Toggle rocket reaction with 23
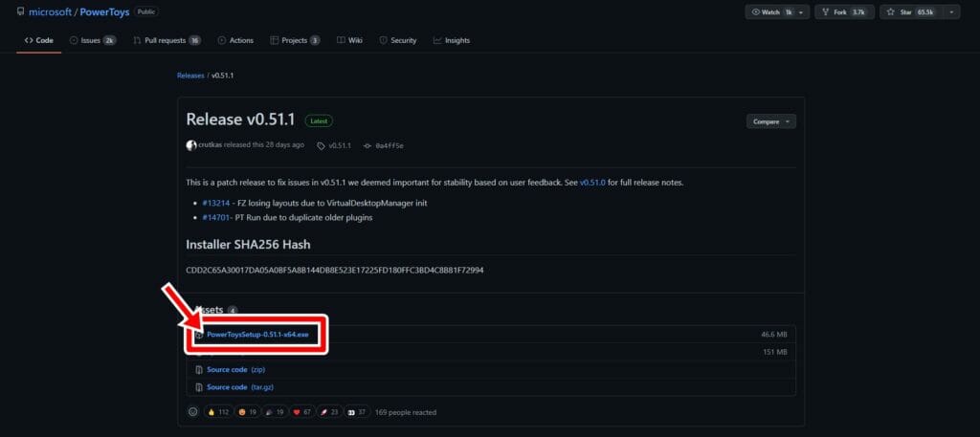Screen dimensions: 980x437 (x=330, y=412)
